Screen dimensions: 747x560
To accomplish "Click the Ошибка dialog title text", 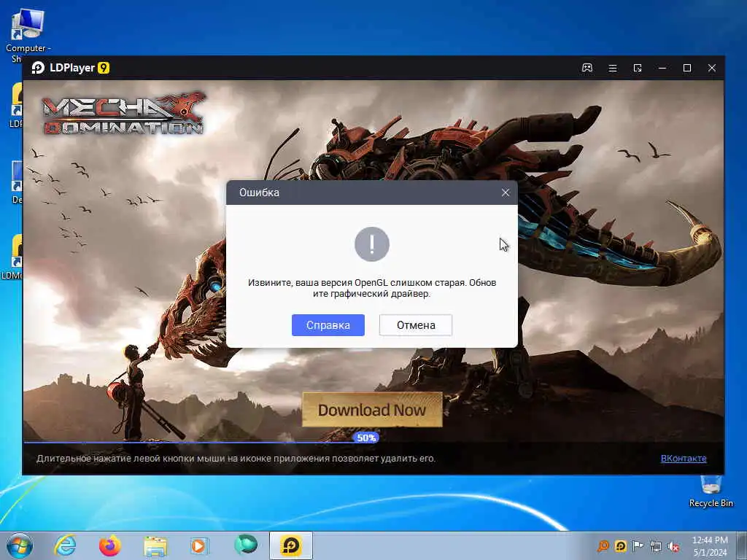I will click(x=259, y=192).
